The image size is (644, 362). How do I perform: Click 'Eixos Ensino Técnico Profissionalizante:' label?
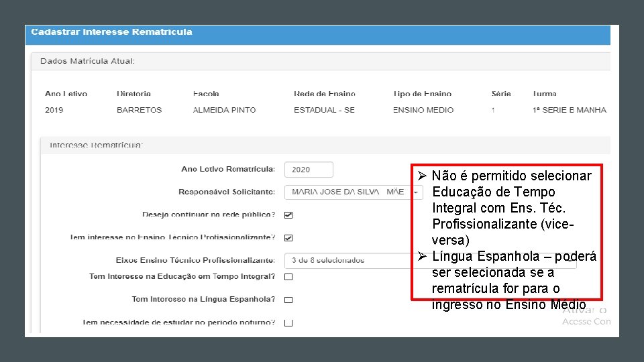point(195,260)
